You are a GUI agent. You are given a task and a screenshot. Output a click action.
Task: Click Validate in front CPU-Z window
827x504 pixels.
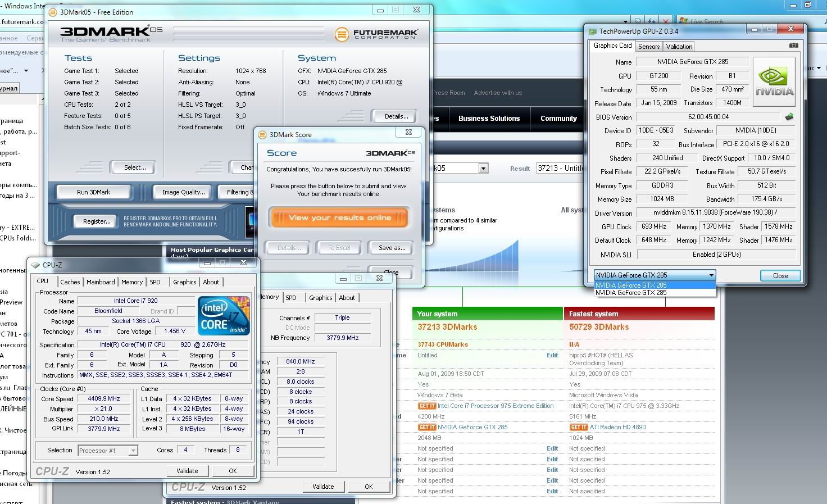[187, 471]
